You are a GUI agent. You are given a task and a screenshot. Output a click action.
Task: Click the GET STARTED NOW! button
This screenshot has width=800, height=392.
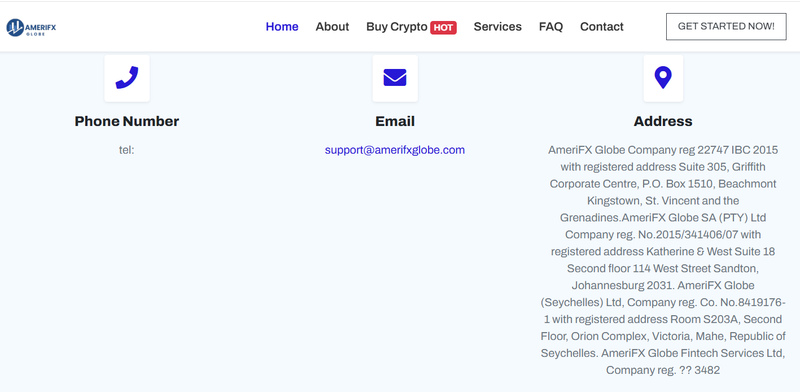726,27
